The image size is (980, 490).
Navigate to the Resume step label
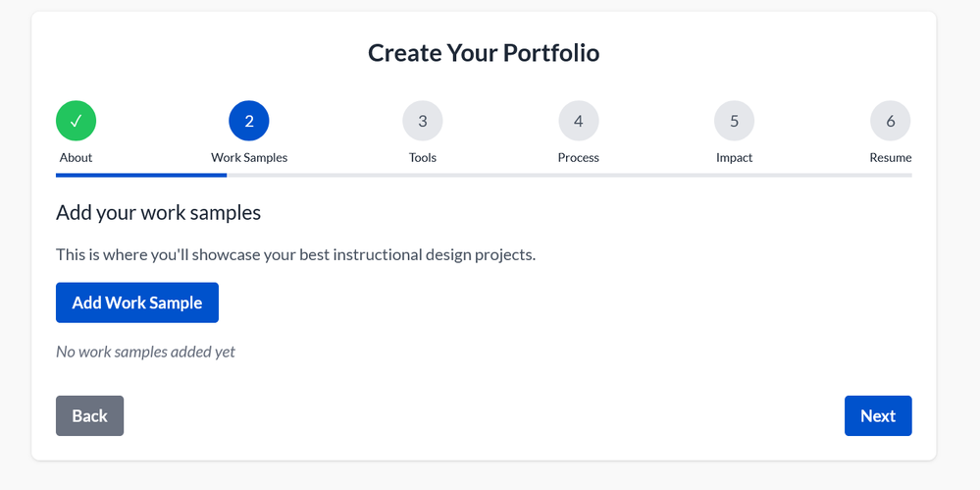coord(890,157)
